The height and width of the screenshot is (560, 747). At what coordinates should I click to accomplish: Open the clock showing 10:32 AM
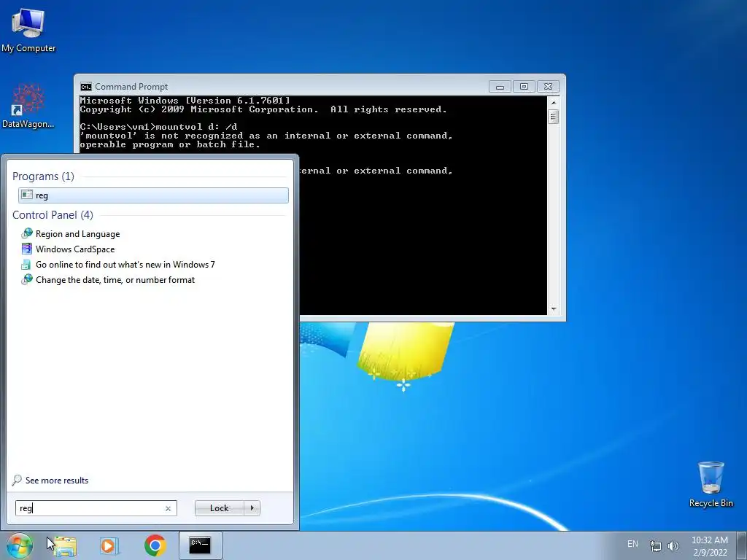point(709,546)
